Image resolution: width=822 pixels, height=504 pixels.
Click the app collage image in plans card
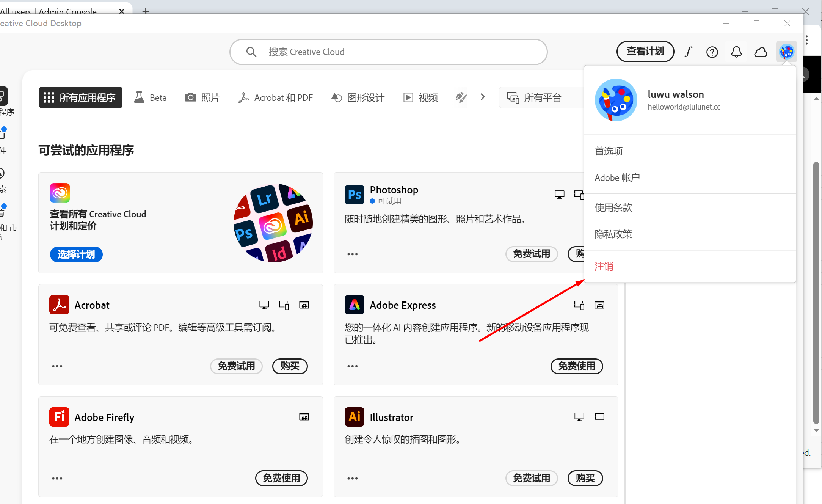point(273,223)
